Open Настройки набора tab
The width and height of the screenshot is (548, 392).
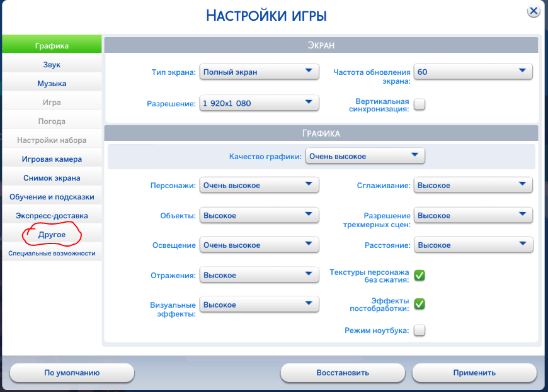[52, 139]
